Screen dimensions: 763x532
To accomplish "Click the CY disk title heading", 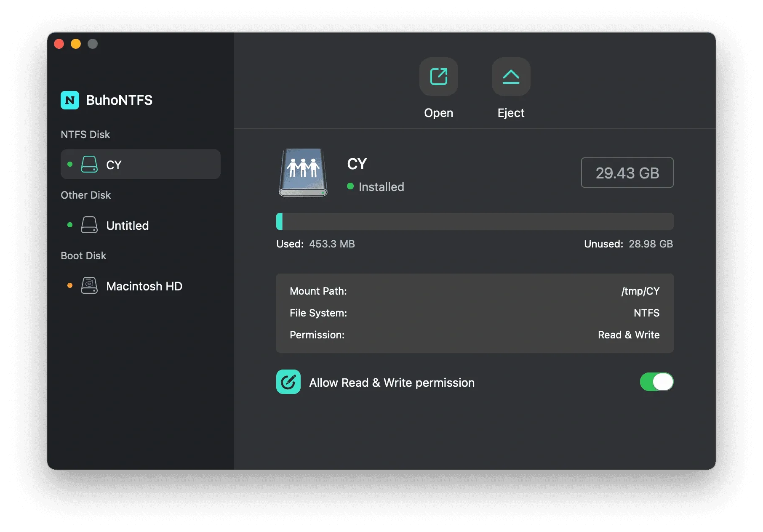I will click(x=357, y=164).
